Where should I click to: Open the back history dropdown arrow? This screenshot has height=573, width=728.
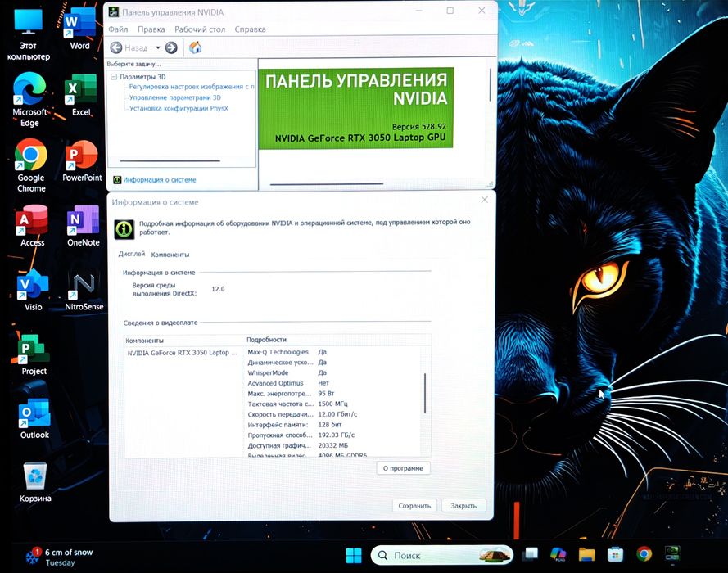[x=158, y=47]
